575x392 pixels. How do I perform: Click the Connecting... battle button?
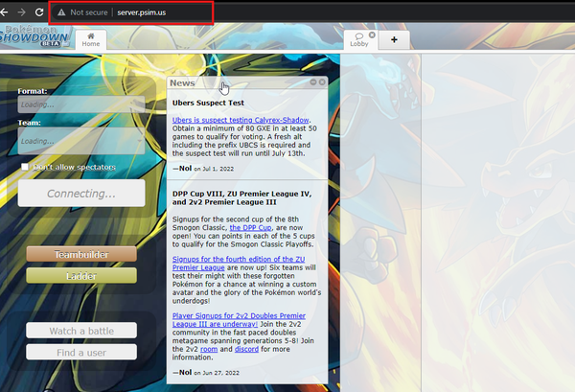81,194
